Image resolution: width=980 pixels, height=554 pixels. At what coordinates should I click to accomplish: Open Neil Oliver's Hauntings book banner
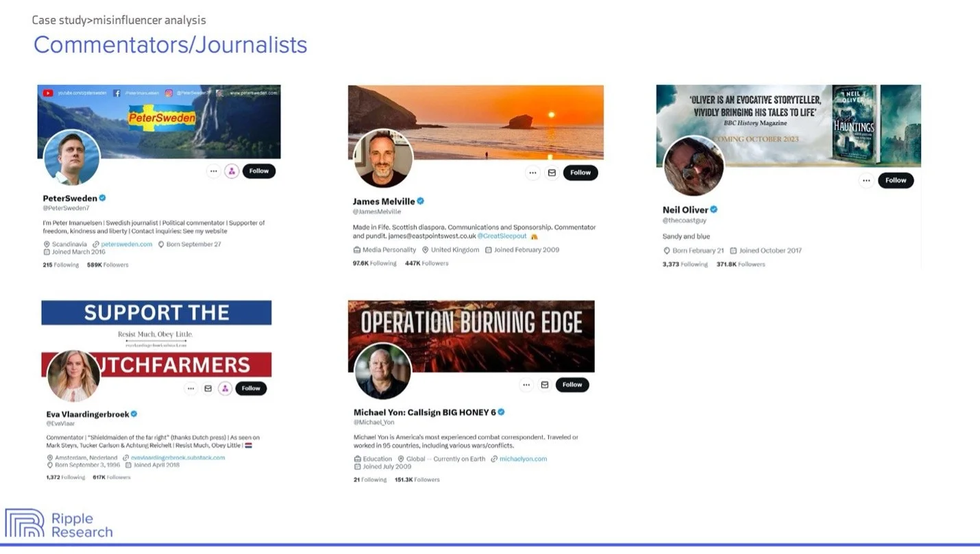(788, 125)
